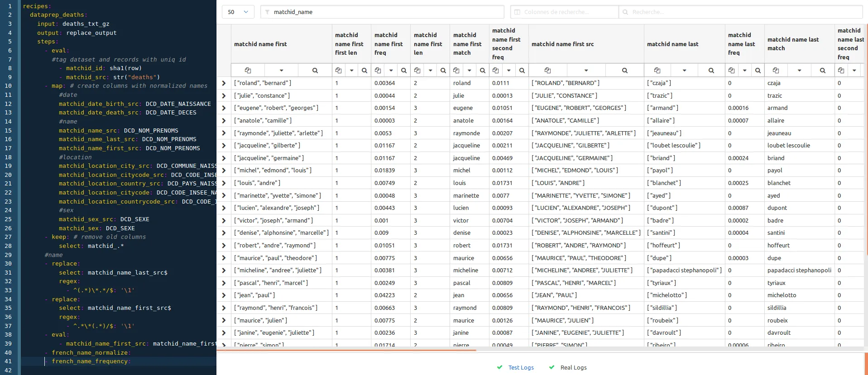Open the Test Logs link
868x375 pixels.
click(521, 367)
